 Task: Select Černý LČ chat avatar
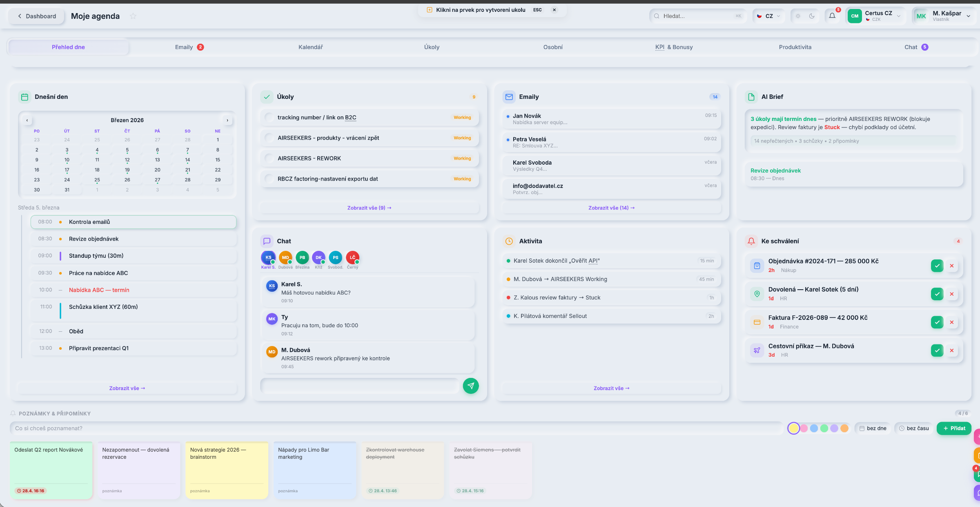(x=352, y=257)
